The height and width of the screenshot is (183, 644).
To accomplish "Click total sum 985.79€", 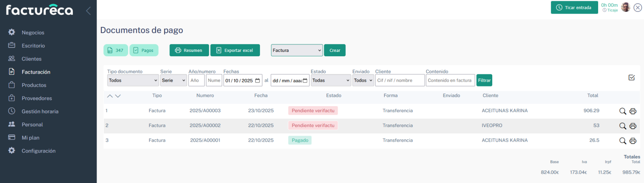I will click(x=631, y=172).
